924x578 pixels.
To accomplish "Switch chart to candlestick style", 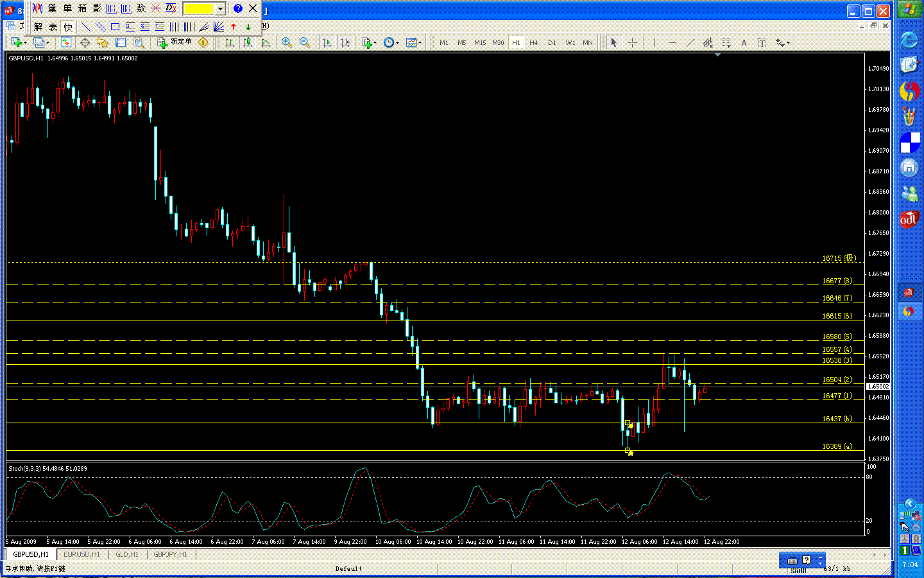I will [247, 42].
